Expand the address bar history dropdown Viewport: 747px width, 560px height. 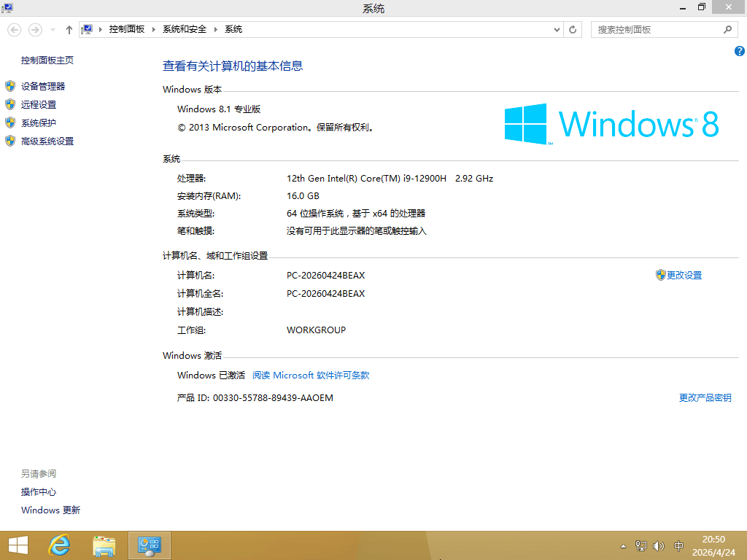point(557,30)
